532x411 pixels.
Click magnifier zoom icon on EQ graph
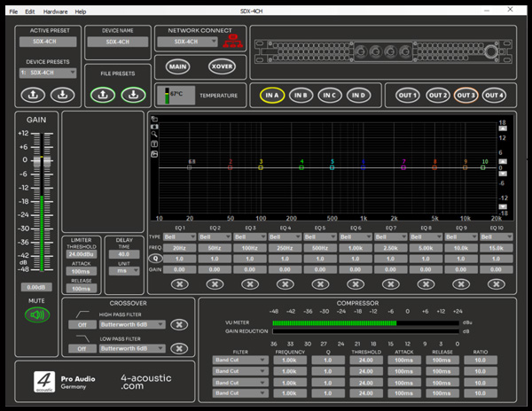153,134
